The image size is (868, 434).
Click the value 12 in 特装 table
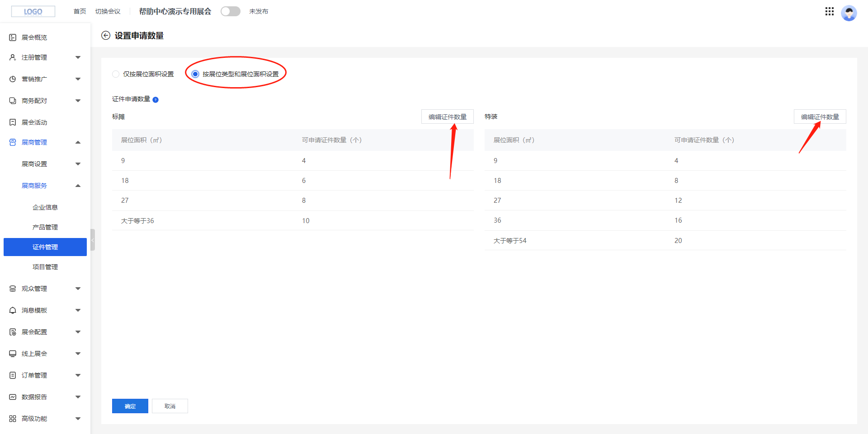click(678, 201)
